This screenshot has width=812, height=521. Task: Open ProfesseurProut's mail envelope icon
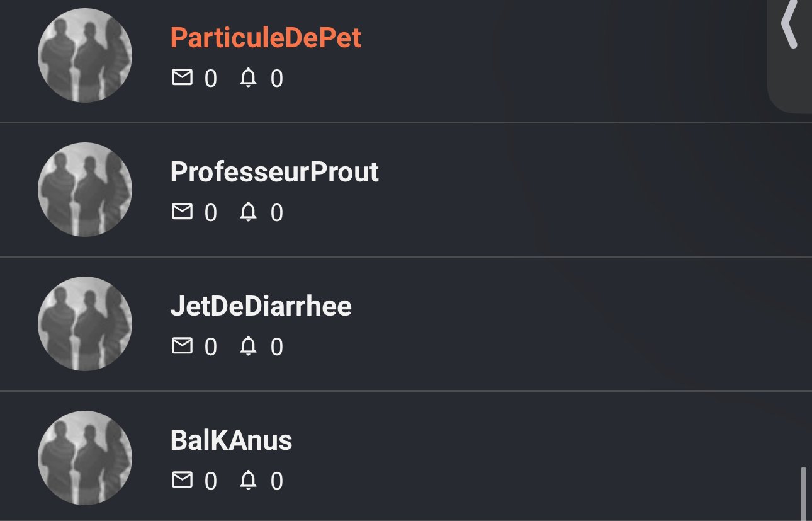click(182, 212)
